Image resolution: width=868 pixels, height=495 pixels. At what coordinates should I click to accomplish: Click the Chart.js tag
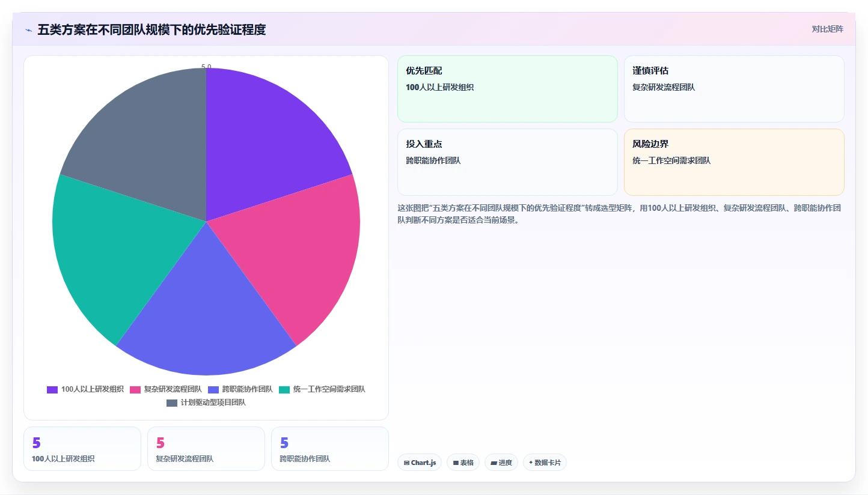(420, 463)
